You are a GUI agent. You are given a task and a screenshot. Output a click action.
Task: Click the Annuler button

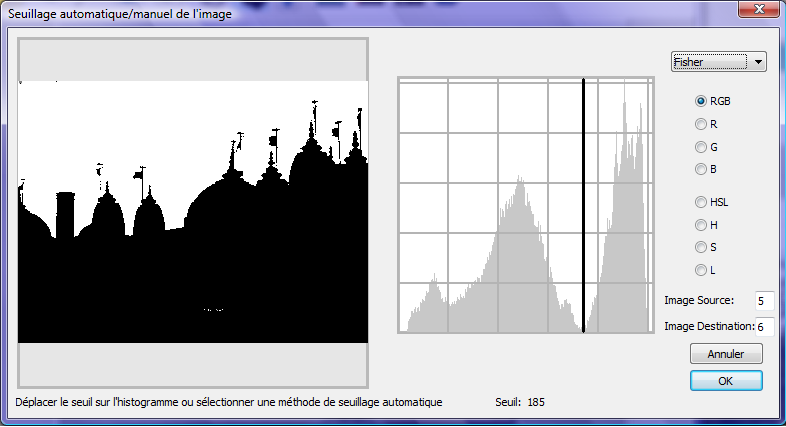pyautogui.click(x=726, y=354)
